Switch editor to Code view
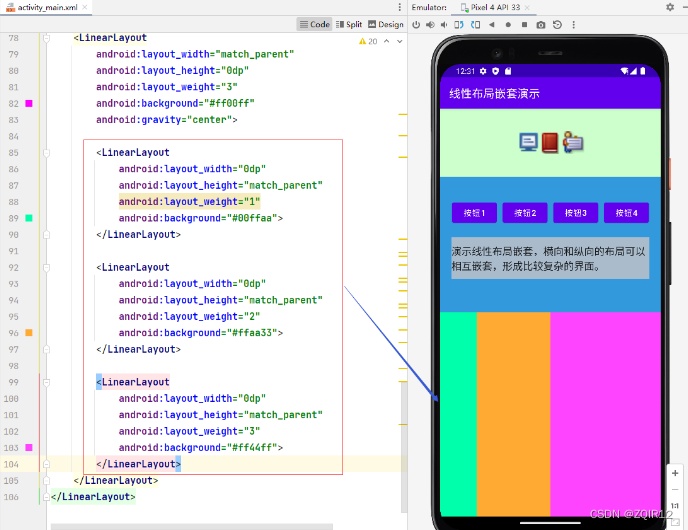Screen dimensions: 688x530 (x=314, y=25)
